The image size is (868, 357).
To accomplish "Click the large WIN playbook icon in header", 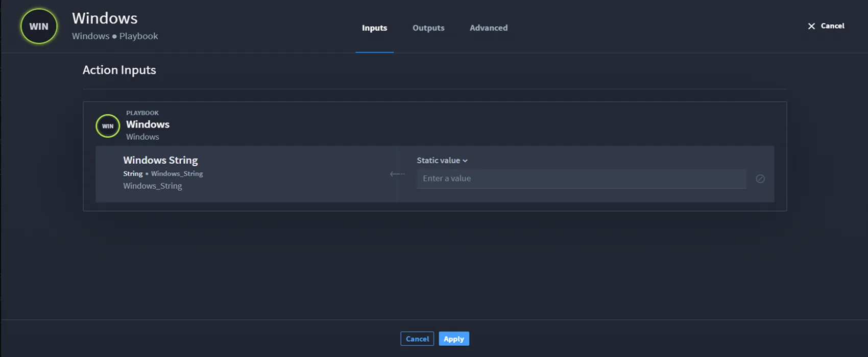I will (39, 27).
